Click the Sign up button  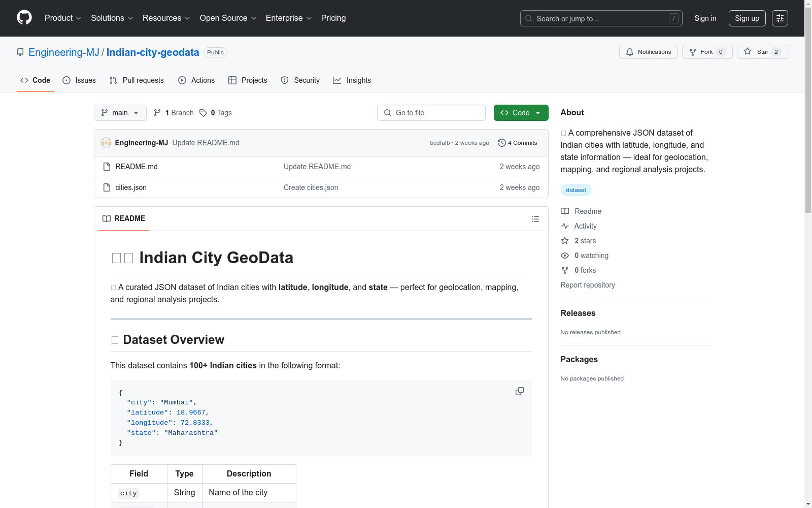click(747, 18)
